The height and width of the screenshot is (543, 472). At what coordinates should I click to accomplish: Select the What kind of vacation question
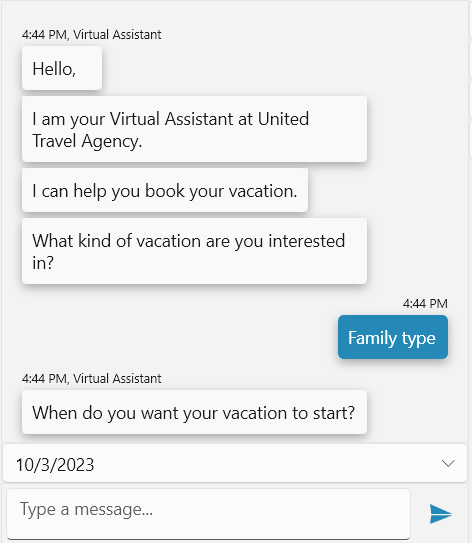[x=194, y=251]
